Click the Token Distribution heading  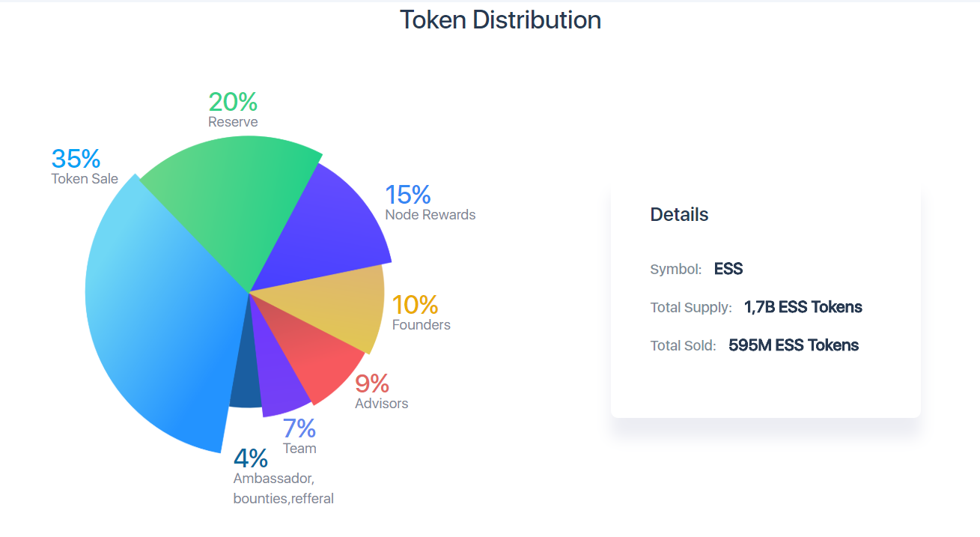(500, 19)
